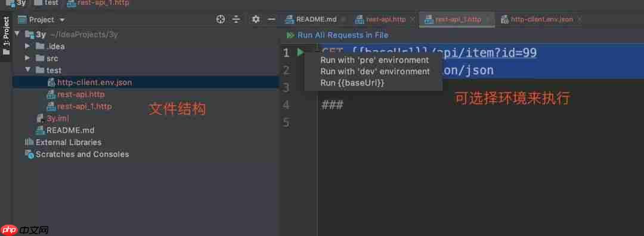Click the locate/scroll-from-source target icon

click(x=221, y=19)
